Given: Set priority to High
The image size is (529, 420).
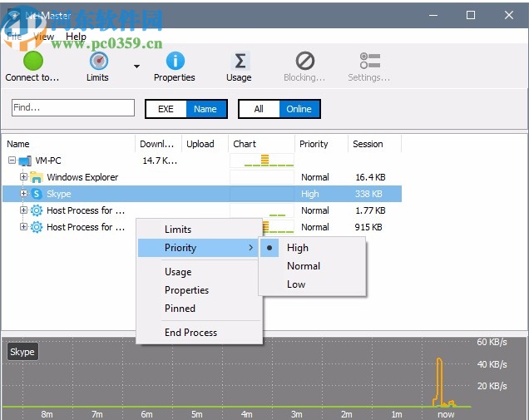Looking at the screenshot, I should point(312,248).
